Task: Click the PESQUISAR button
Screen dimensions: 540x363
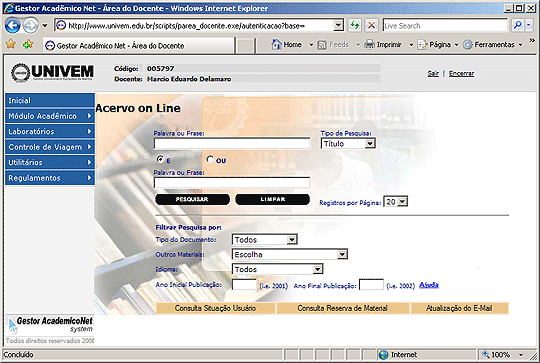Action: tap(192, 199)
